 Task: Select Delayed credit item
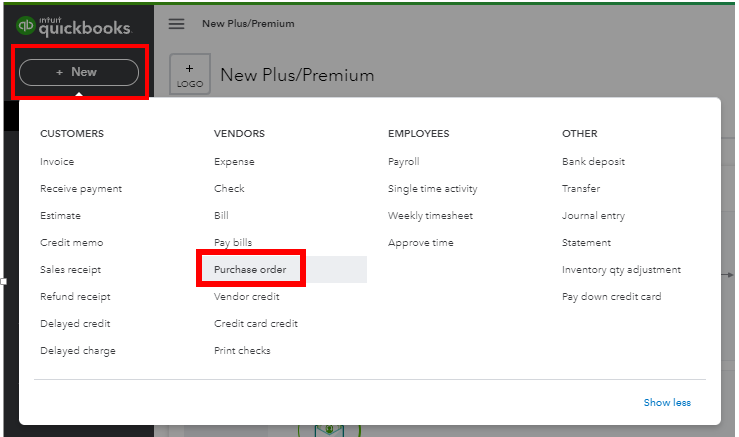pos(75,323)
